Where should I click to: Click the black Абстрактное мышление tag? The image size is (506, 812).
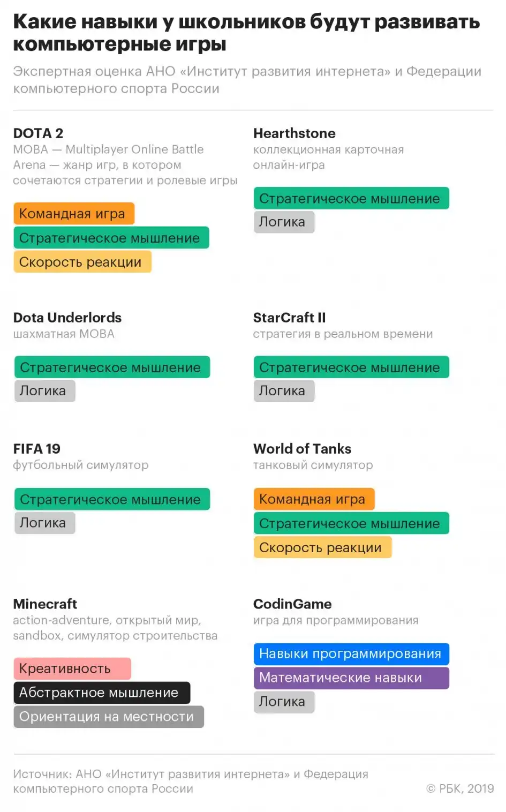pos(101,693)
